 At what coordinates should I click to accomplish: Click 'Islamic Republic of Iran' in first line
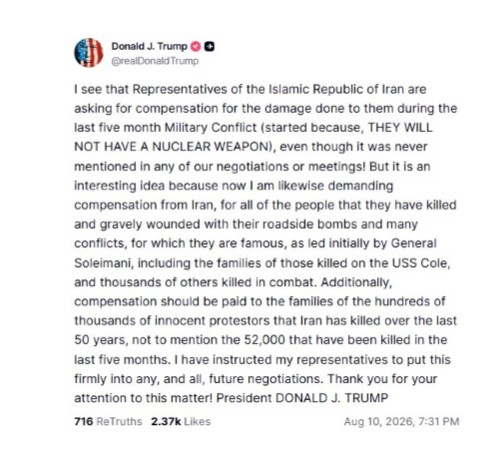331,89
